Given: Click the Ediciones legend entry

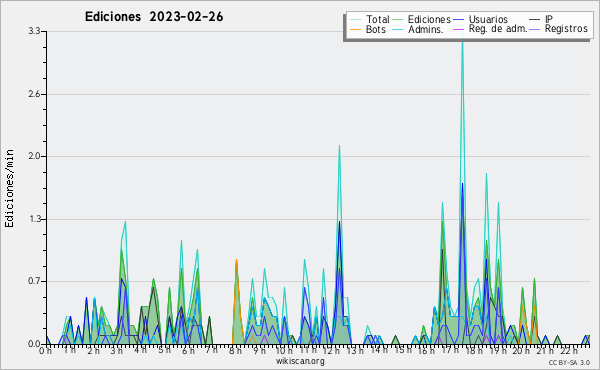Looking at the screenshot, I should pyautogui.click(x=429, y=19).
